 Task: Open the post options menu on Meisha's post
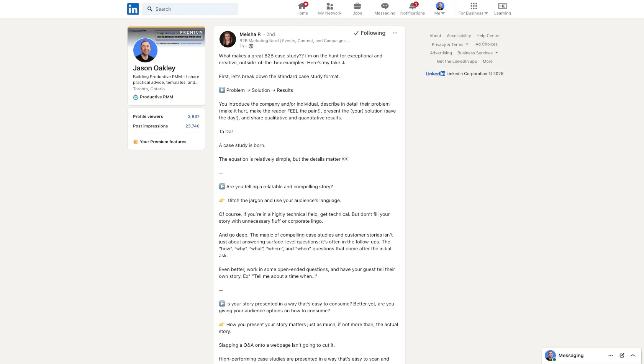pyautogui.click(x=395, y=33)
